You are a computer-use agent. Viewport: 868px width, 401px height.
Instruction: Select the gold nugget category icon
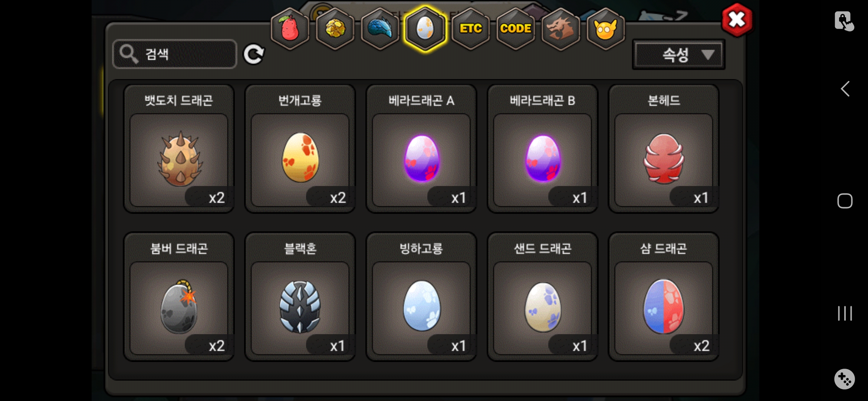pos(335,29)
